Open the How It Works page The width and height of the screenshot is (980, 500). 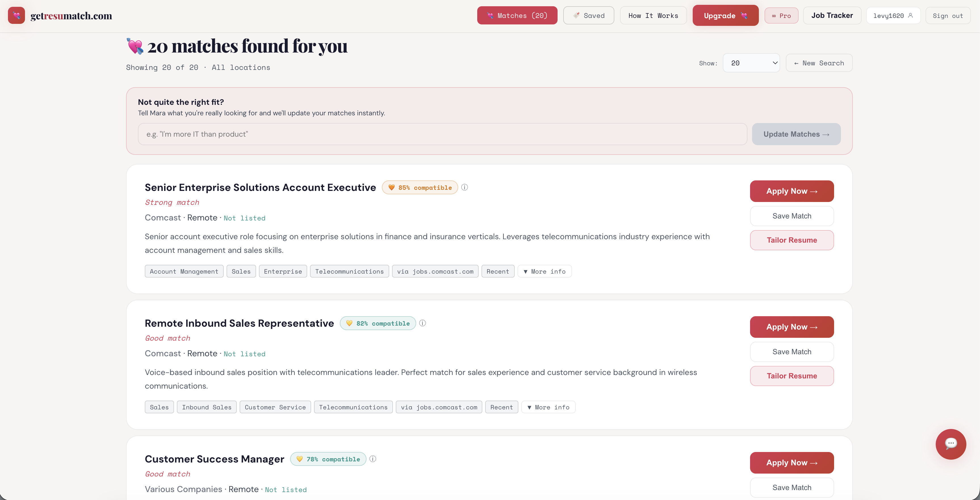coord(653,16)
